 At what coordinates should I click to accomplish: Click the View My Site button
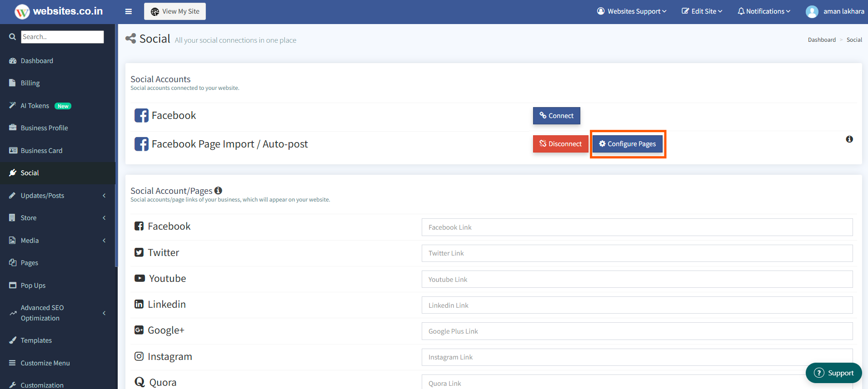(175, 11)
